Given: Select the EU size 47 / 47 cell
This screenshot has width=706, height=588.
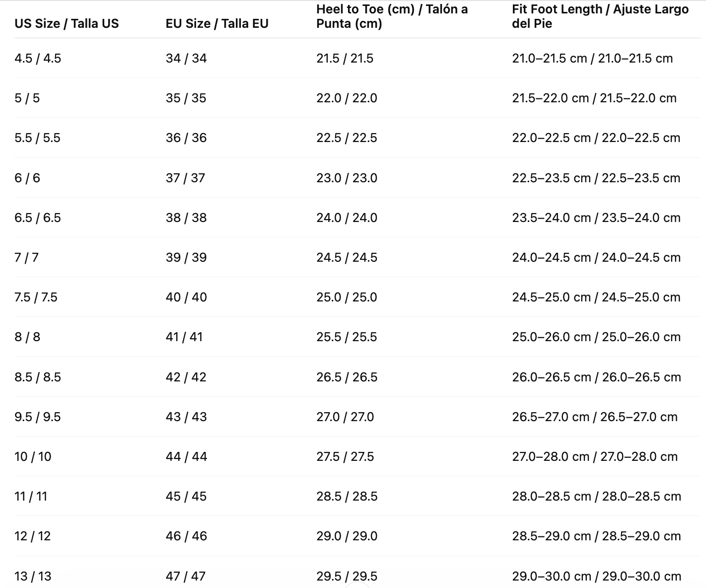Looking at the screenshot, I should 186,576.
